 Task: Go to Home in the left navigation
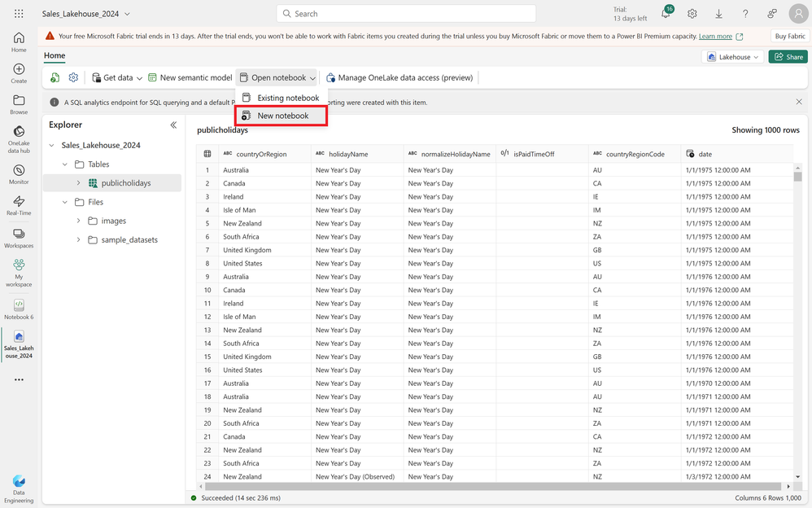point(19,42)
